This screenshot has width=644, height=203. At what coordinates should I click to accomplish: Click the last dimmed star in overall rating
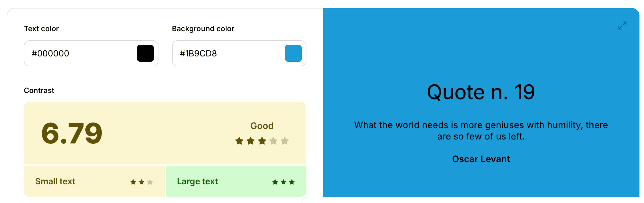pyautogui.click(x=285, y=141)
